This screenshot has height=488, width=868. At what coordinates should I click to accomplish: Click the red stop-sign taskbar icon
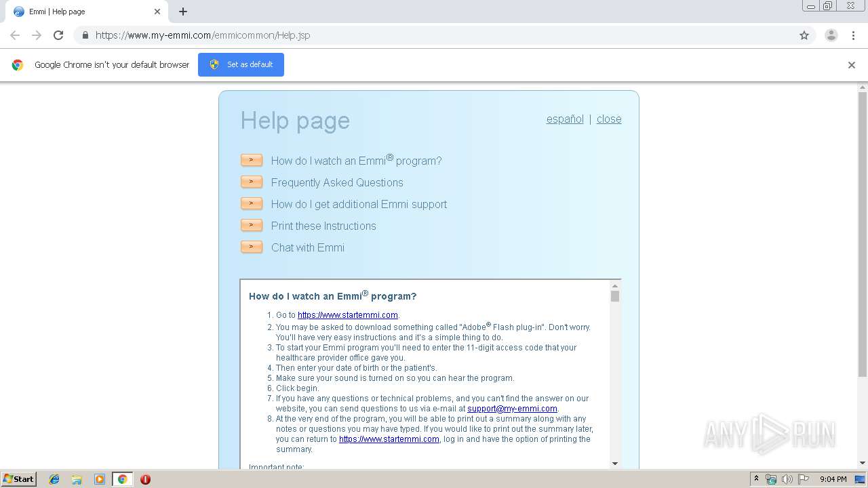point(145,479)
